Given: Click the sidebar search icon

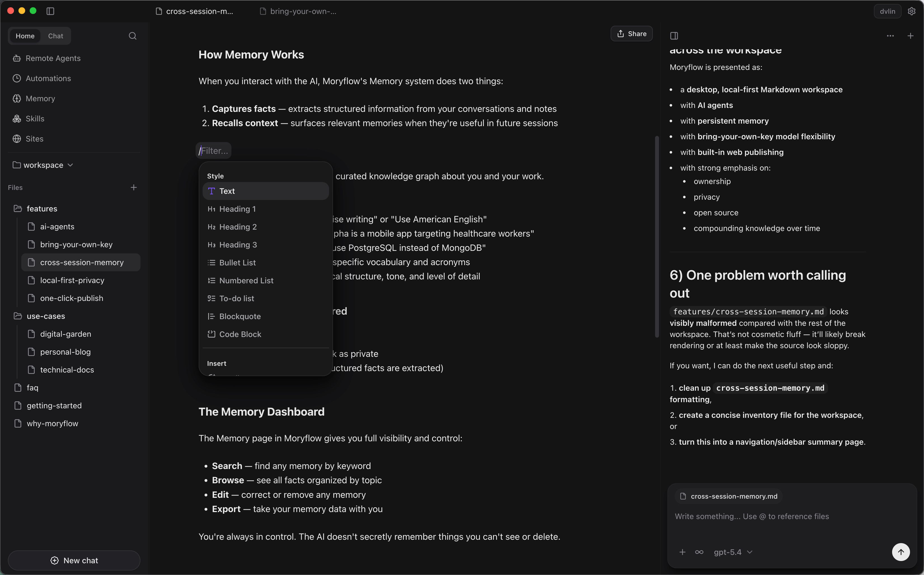Looking at the screenshot, I should click(x=133, y=36).
